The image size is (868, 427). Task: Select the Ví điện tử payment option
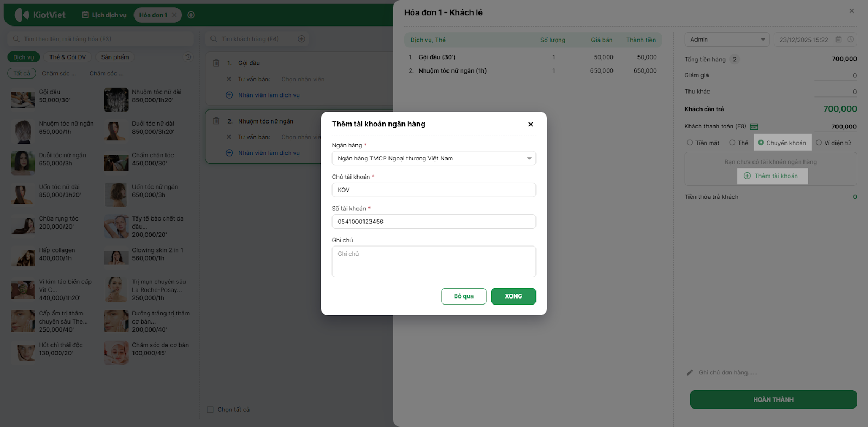pyautogui.click(x=819, y=143)
